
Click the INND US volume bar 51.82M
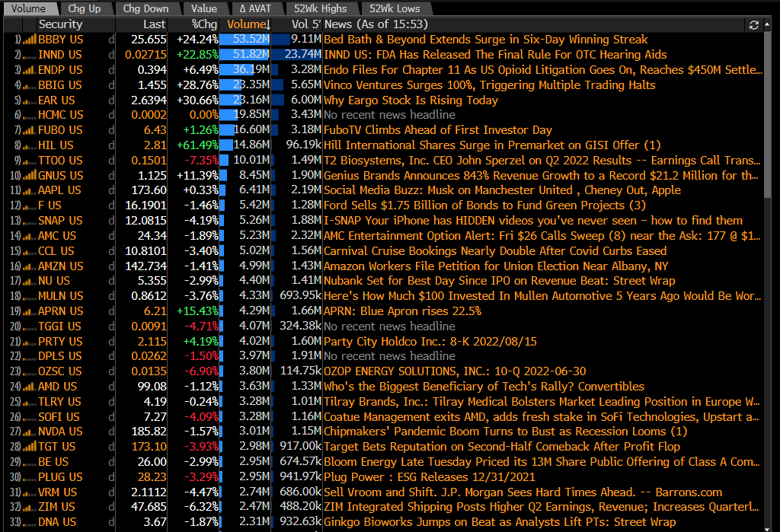click(x=245, y=55)
